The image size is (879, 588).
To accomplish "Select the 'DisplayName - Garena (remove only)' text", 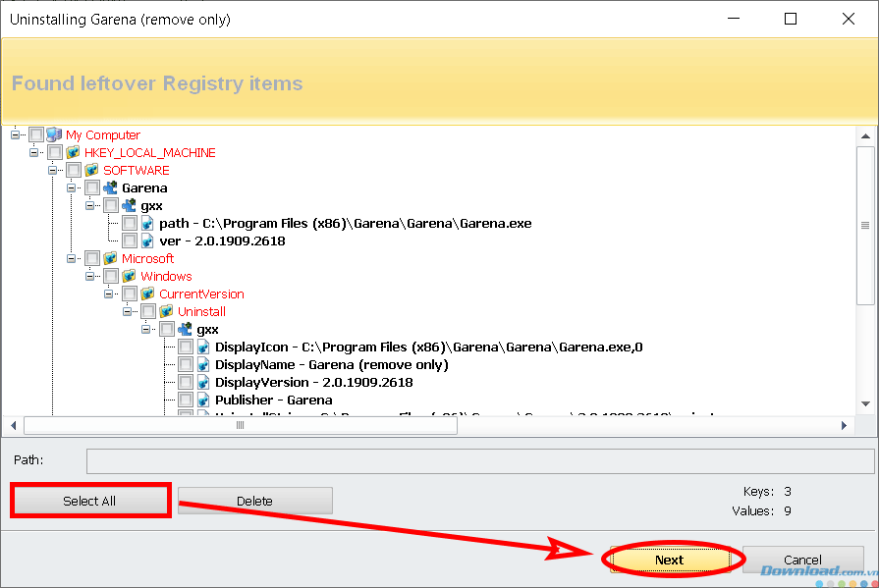I will point(332,364).
